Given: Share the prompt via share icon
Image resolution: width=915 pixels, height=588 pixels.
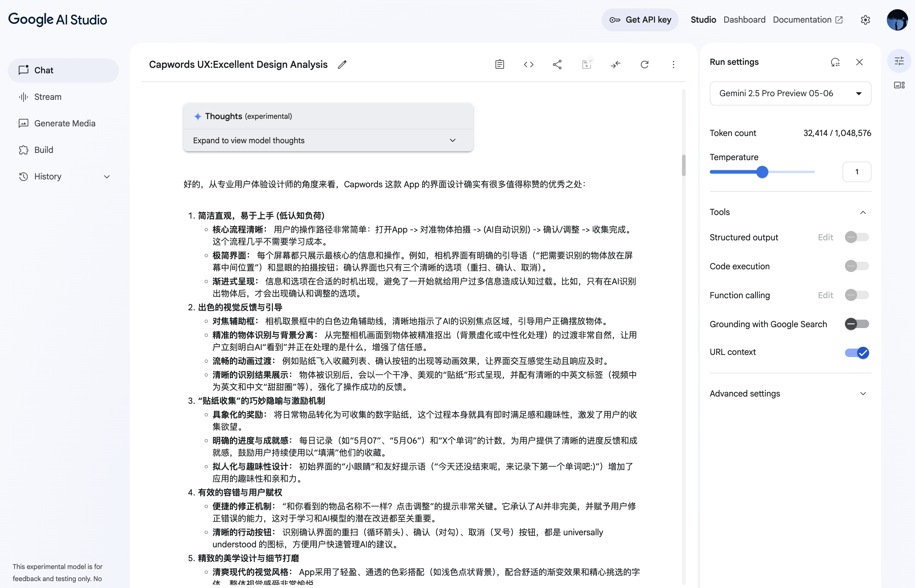Looking at the screenshot, I should (x=557, y=65).
